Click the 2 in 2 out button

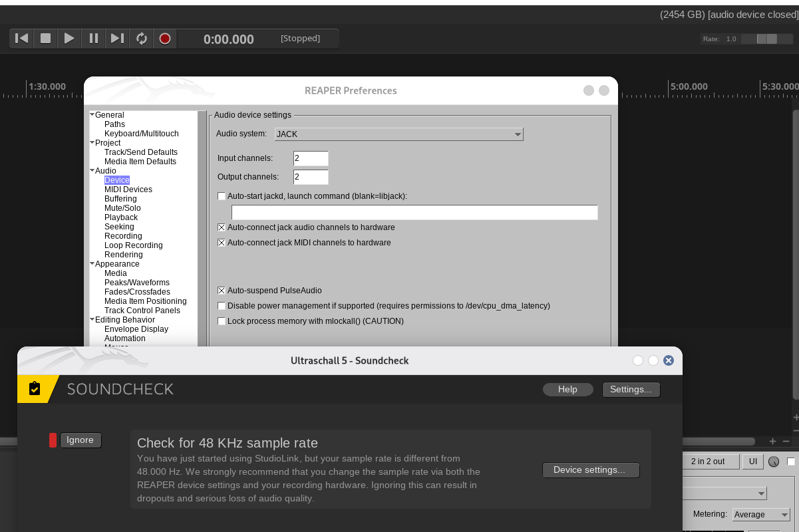pyautogui.click(x=711, y=462)
